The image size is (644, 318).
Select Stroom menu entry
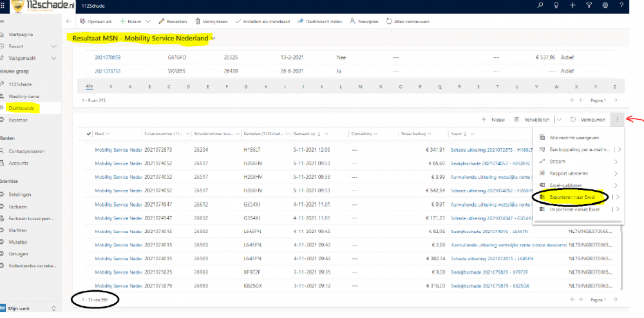[578, 162]
